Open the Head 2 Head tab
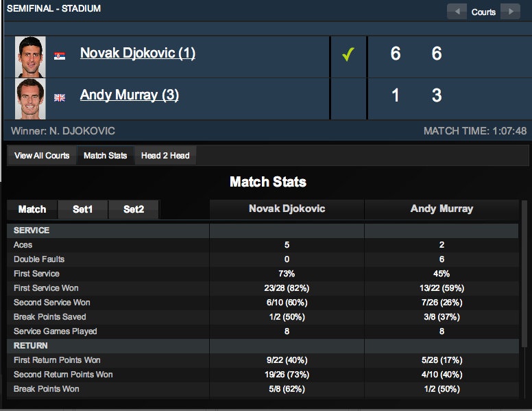Viewport: 532px width, 411px height. pyautogui.click(x=165, y=156)
